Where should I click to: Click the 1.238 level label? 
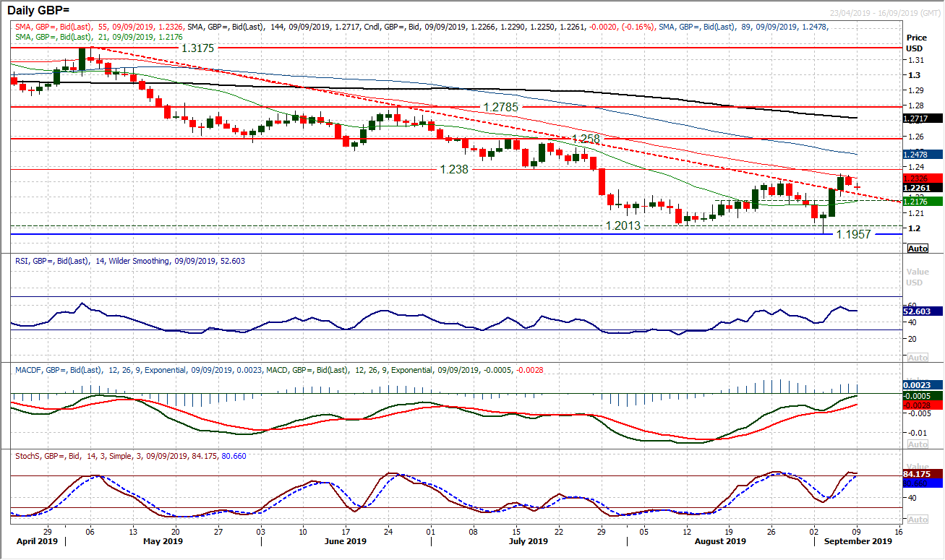pyautogui.click(x=455, y=169)
